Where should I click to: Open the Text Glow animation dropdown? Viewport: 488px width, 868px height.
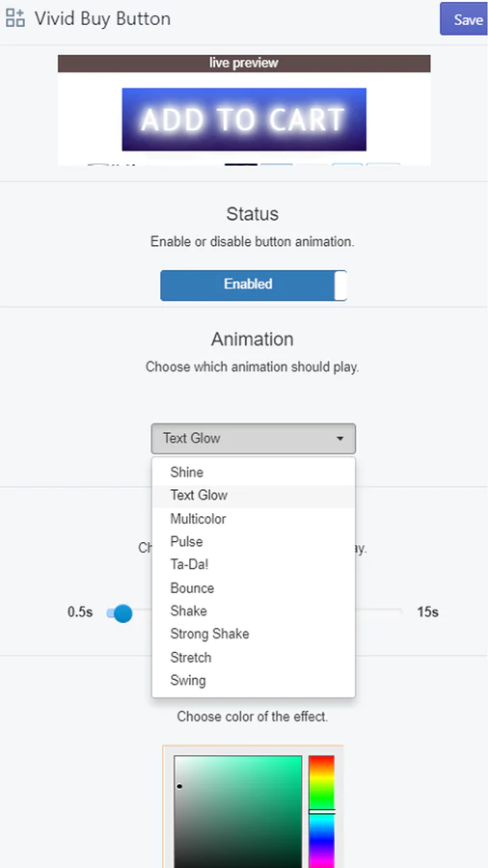[254, 439]
